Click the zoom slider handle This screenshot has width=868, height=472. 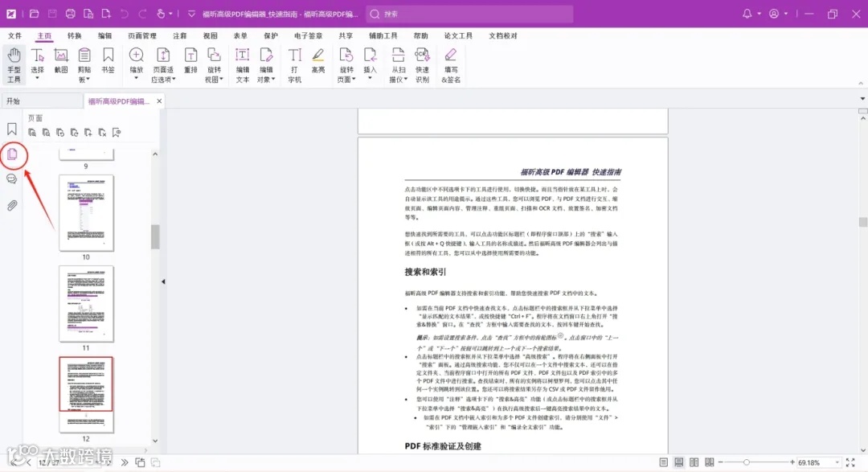(746, 462)
